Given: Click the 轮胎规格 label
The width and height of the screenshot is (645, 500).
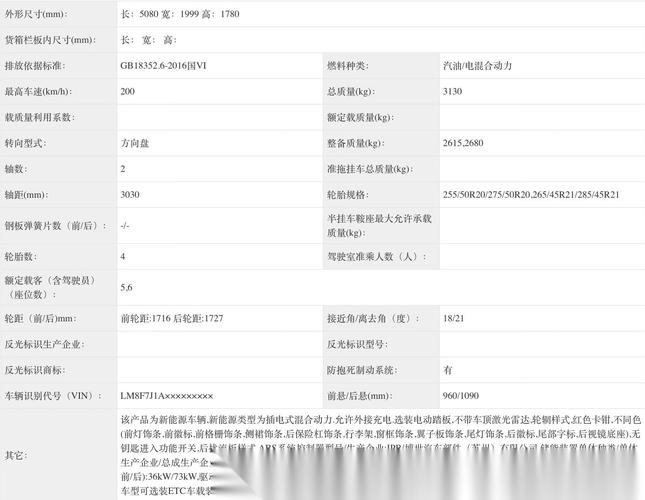Looking at the screenshot, I should pyautogui.click(x=348, y=194).
